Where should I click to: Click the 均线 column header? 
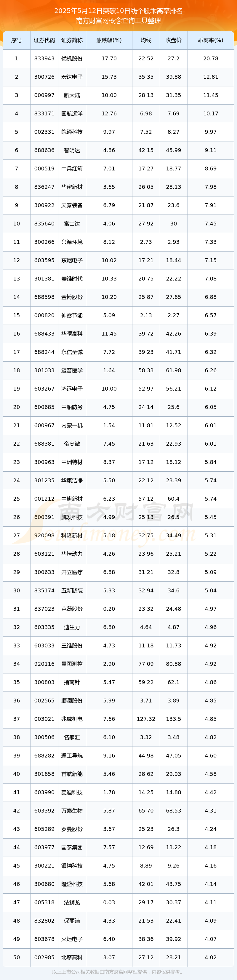coord(146,40)
